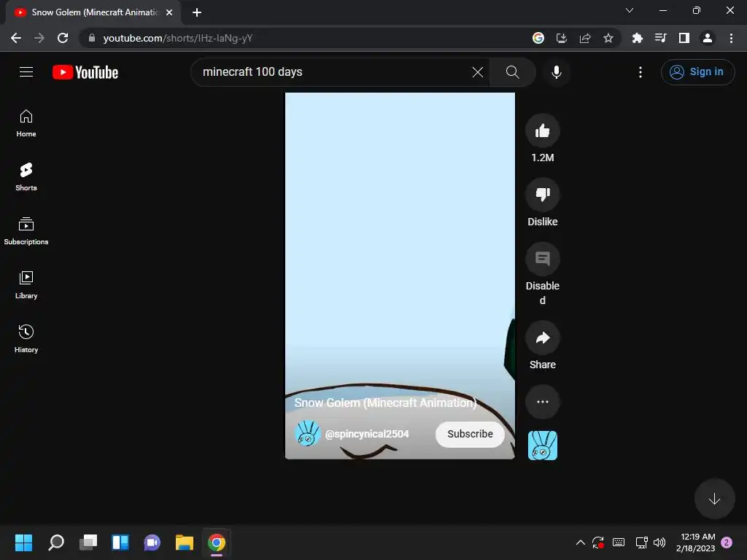Share this Short
This screenshot has height=560, width=747.
click(542, 338)
